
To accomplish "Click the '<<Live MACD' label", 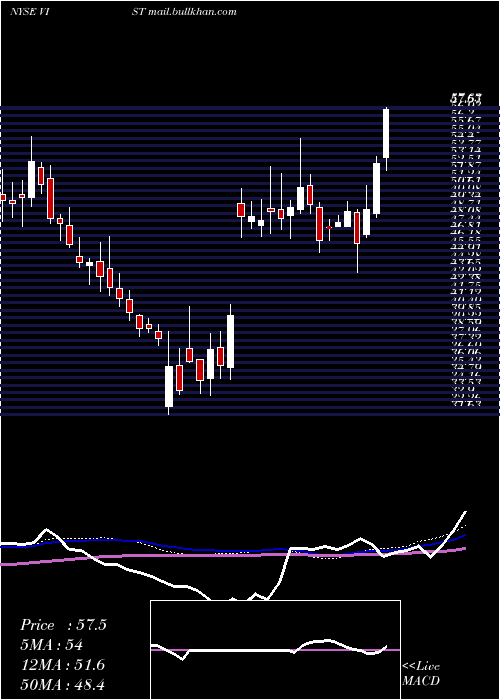I will [x=421, y=674].
